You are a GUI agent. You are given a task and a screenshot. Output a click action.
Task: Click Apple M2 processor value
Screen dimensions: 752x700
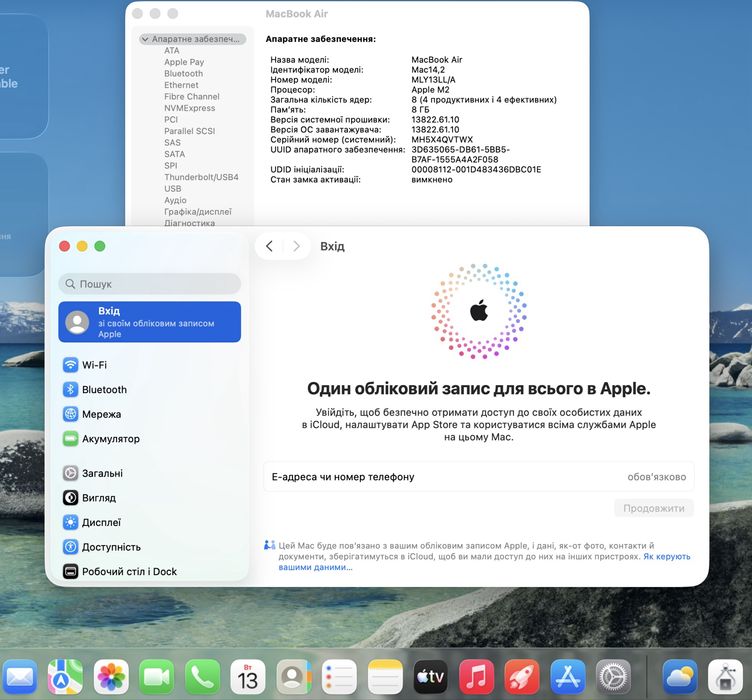pyautogui.click(x=431, y=90)
